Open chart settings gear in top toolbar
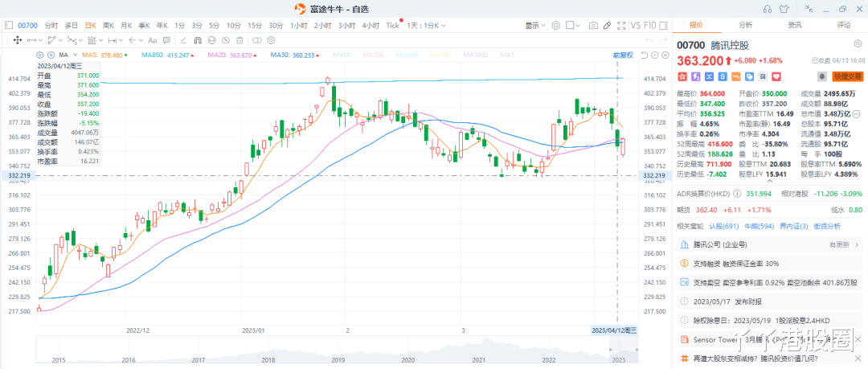Screen dimensions: 868x369 coord(556,26)
